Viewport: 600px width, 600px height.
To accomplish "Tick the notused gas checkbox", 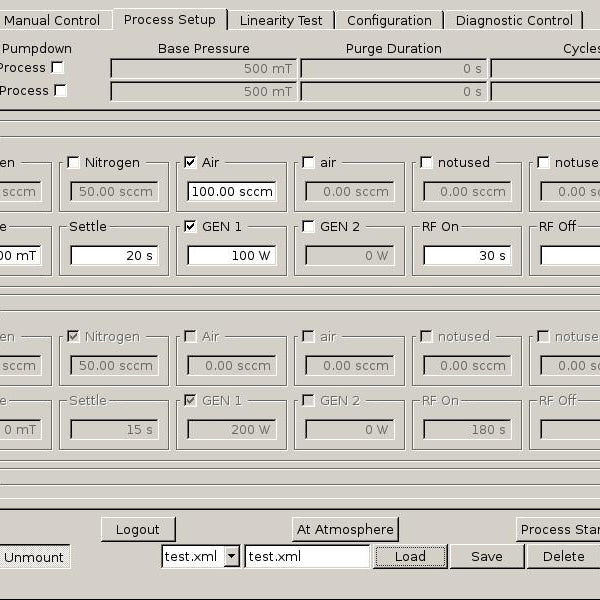I will pos(426,163).
